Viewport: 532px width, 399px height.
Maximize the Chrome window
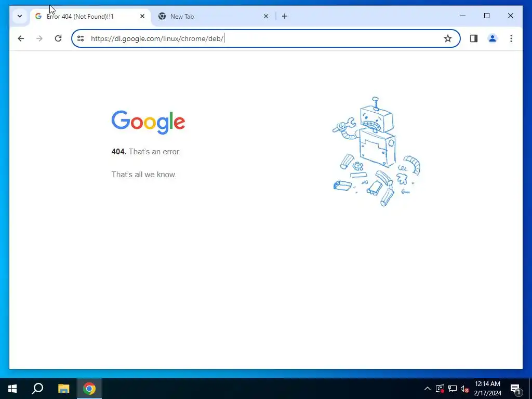pyautogui.click(x=486, y=16)
